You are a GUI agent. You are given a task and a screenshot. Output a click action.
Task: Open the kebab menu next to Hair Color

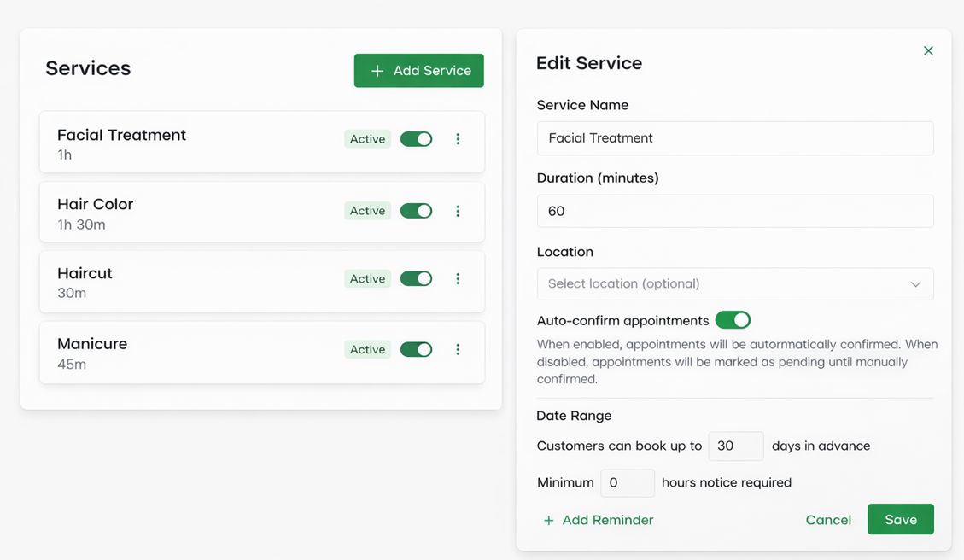(x=459, y=211)
